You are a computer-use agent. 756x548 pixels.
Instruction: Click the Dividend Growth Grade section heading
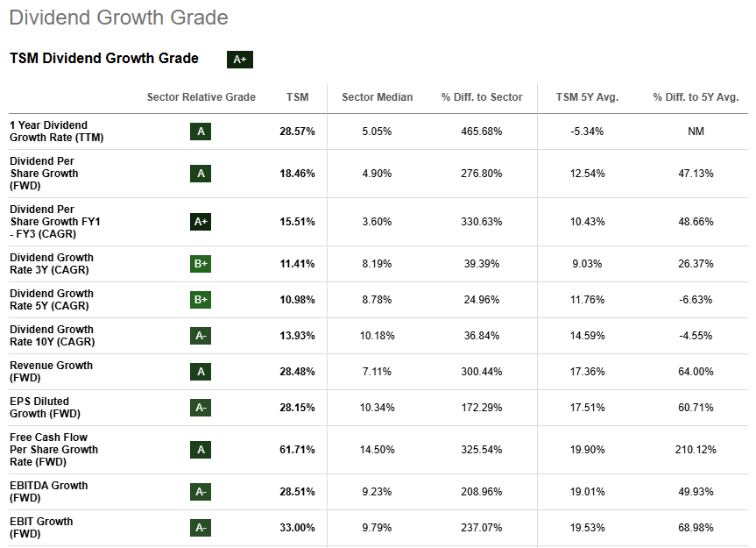118,18
